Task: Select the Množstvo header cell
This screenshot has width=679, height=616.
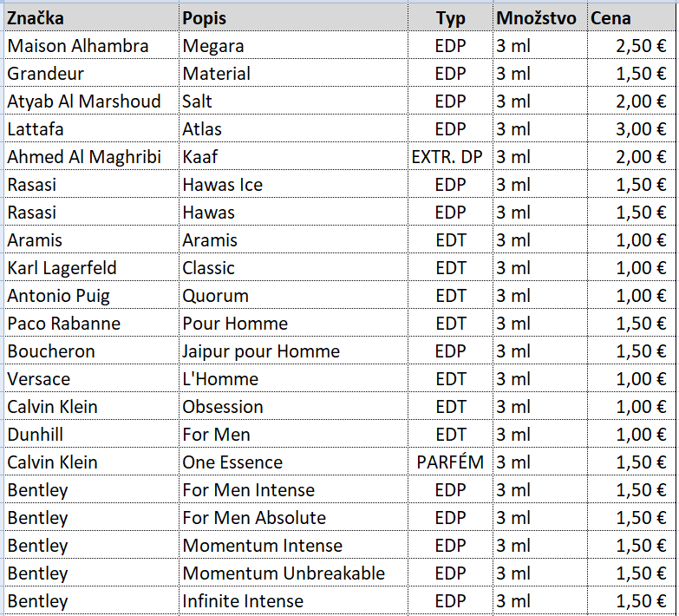Action: click(x=536, y=18)
